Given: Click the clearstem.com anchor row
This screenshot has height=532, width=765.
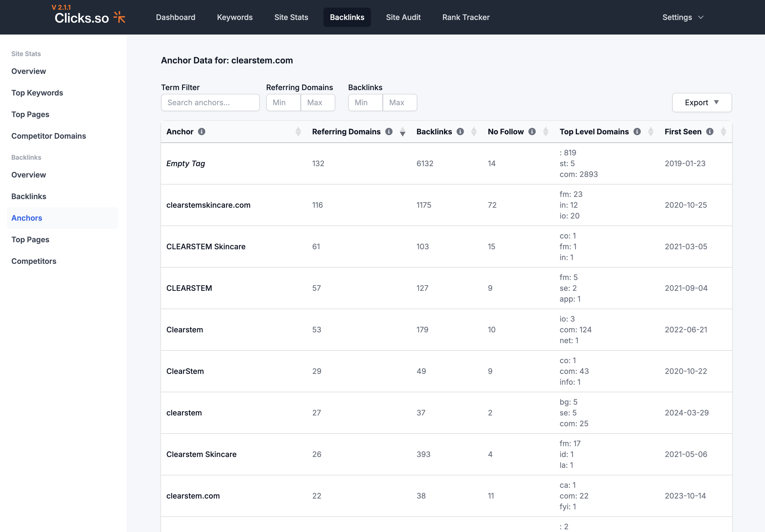Looking at the screenshot, I should (446, 496).
